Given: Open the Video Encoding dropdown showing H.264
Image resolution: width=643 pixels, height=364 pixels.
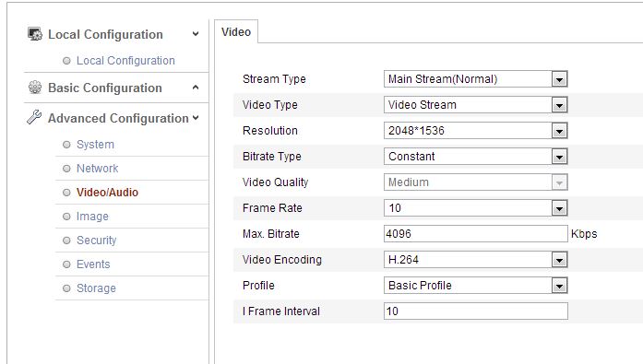Looking at the screenshot, I should [x=476, y=259].
